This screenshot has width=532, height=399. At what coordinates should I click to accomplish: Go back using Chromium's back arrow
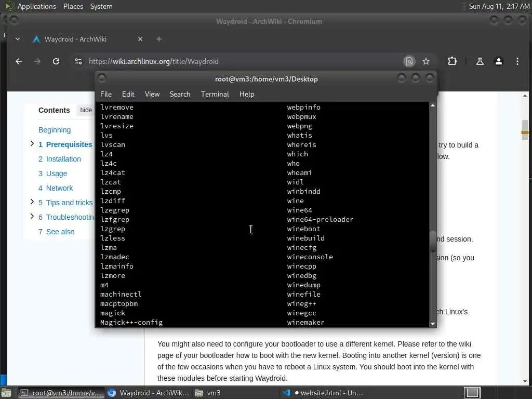[19, 61]
